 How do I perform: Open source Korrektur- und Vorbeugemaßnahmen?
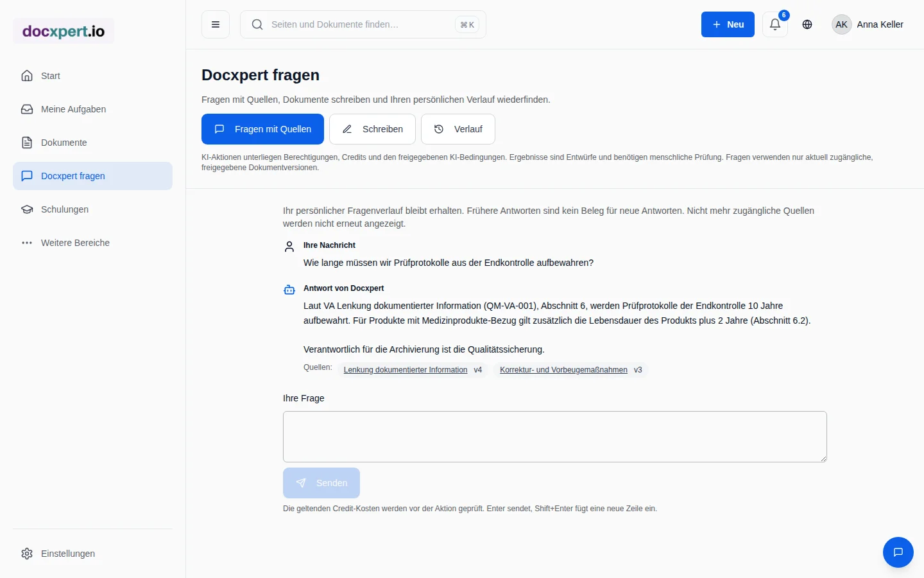pos(563,370)
